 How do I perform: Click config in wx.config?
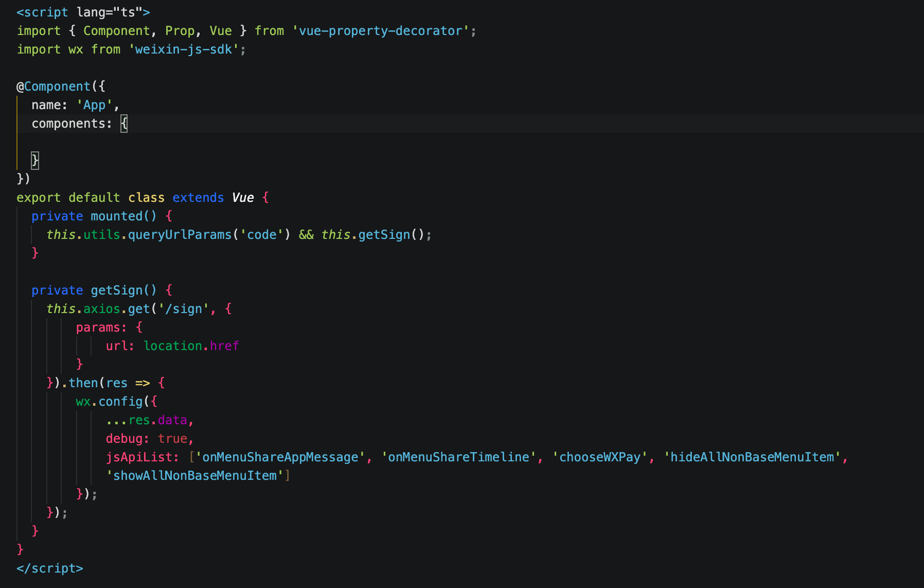click(x=120, y=402)
